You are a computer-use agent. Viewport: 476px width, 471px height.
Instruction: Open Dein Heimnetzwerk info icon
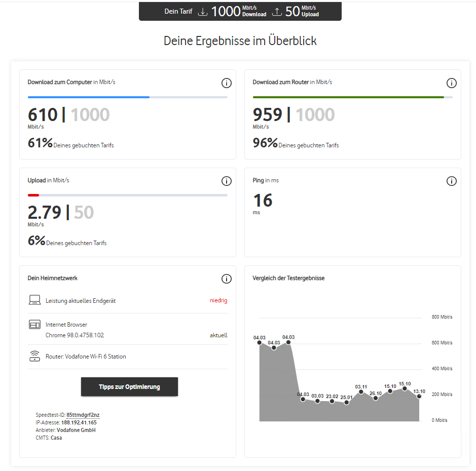point(227,279)
